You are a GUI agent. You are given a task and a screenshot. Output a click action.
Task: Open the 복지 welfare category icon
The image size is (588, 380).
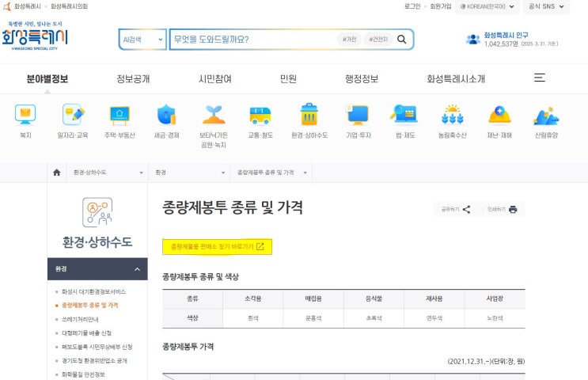(25, 115)
